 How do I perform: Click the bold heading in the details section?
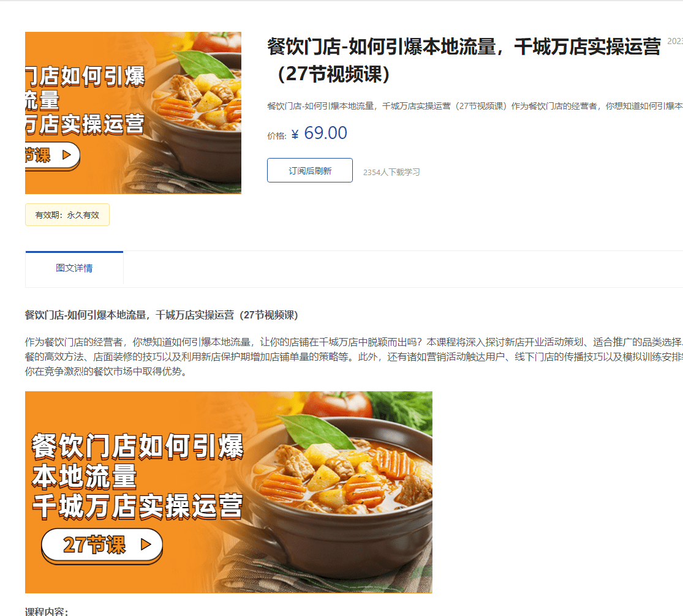(x=161, y=315)
